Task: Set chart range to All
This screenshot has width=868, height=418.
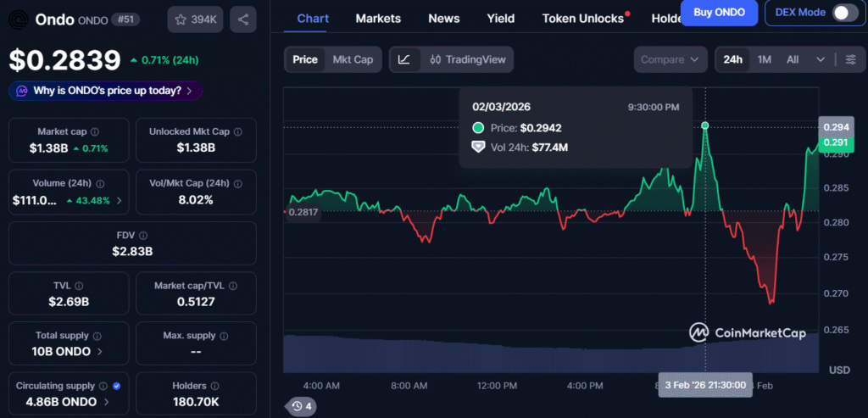Action: coord(793,59)
